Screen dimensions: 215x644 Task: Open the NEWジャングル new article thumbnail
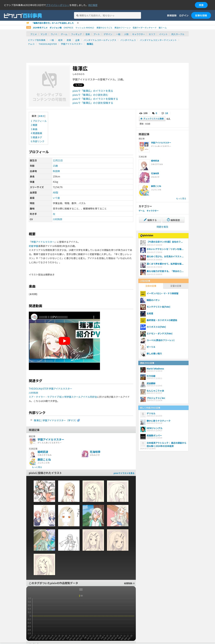[143, 429]
